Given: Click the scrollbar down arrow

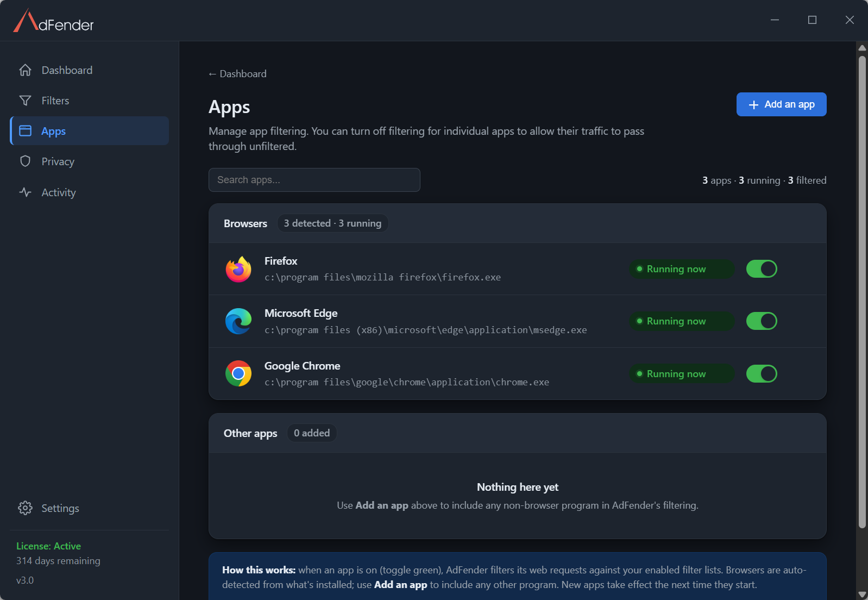Looking at the screenshot, I should click(x=862, y=594).
